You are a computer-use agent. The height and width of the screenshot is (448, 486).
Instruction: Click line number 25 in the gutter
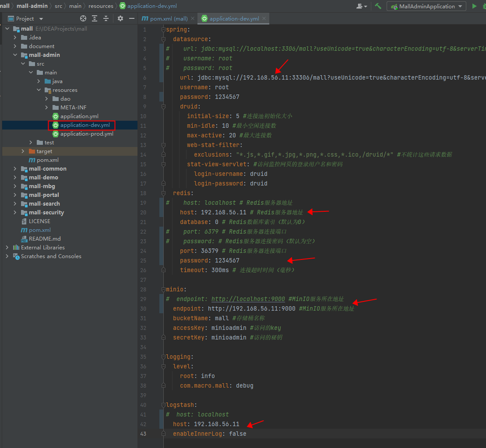(143, 260)
